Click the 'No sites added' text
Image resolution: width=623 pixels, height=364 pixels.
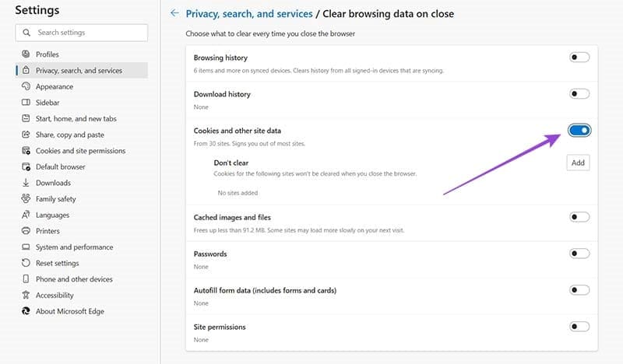coord(238,193)
